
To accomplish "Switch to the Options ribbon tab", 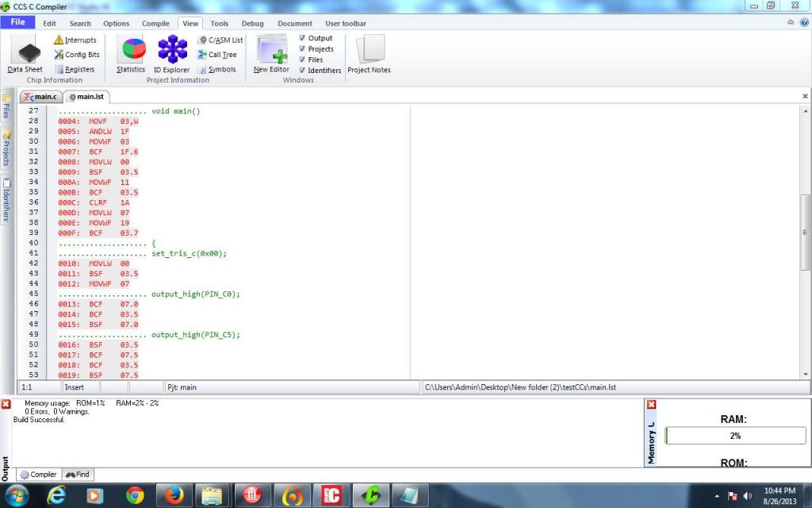I will [x=116, y=23].
